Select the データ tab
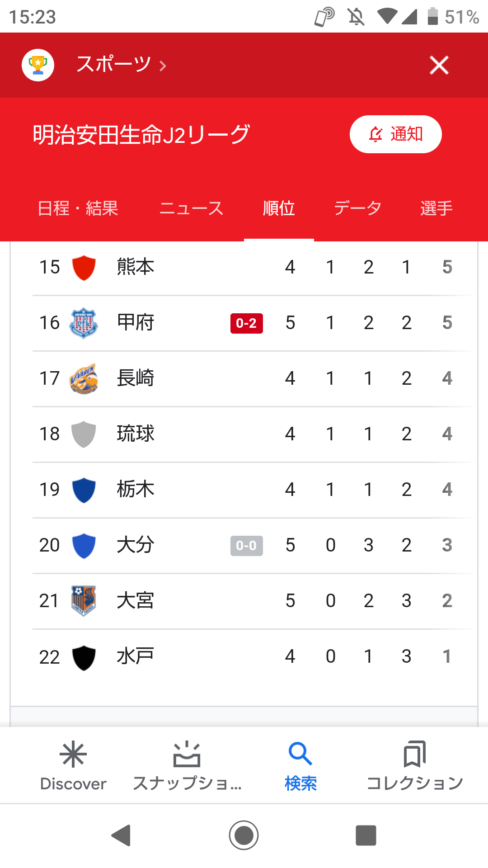 (357, 208)
